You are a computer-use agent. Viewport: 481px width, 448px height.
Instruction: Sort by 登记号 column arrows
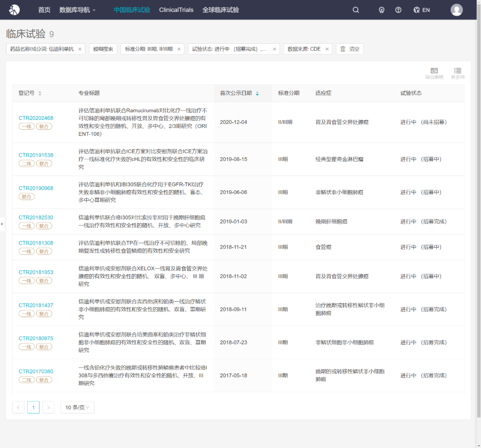pos(40,93)
